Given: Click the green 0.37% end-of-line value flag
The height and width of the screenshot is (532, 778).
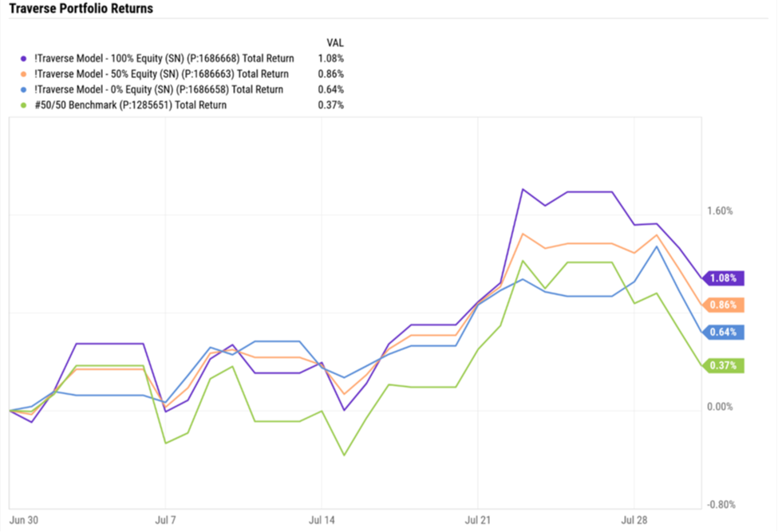Looking at the screenshot, I should click(724, 365).
